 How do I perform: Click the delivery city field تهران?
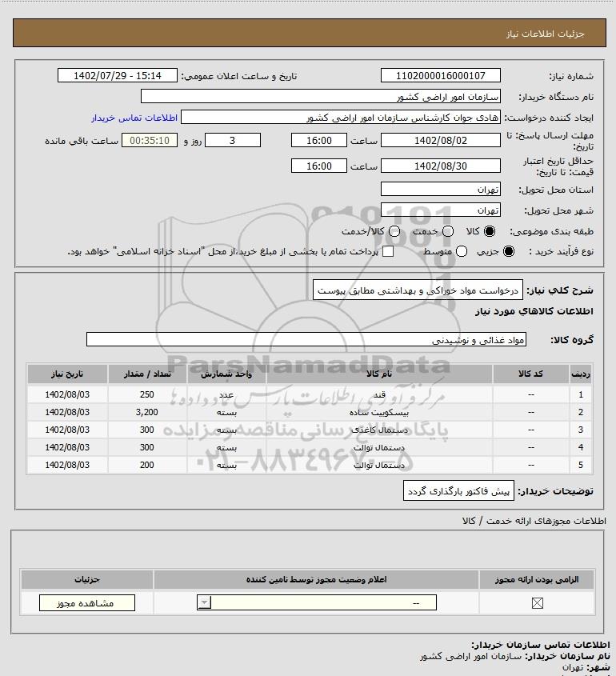441,210
